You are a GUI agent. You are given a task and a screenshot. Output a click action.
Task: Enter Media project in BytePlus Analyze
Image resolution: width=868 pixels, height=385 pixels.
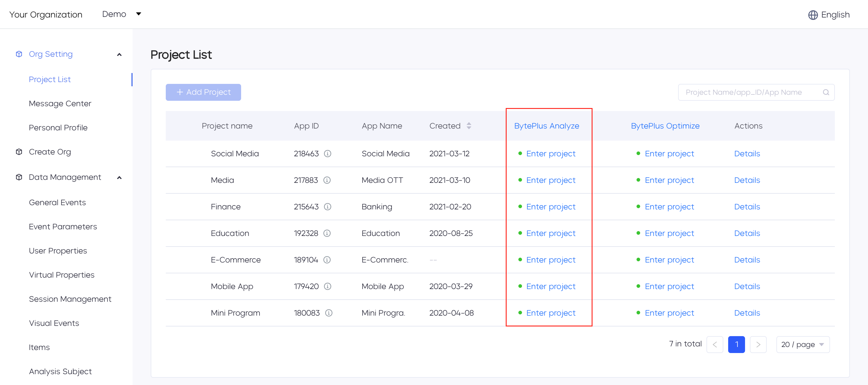[551, 180]
